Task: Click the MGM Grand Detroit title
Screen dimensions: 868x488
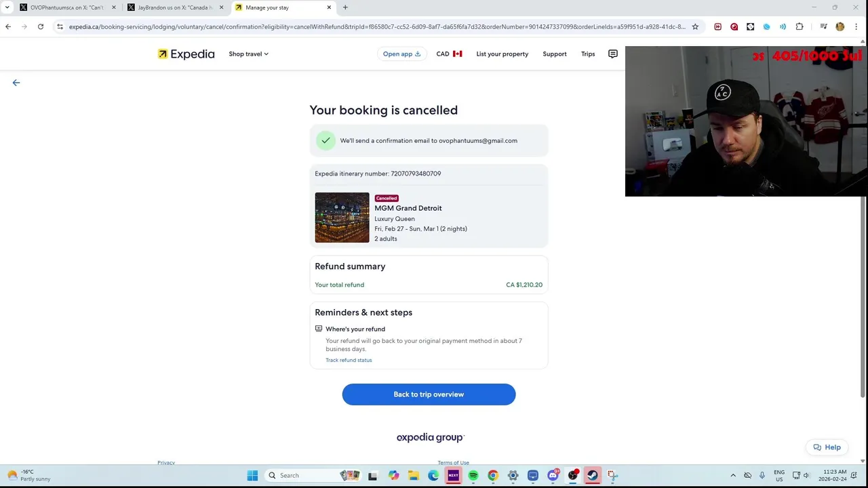Action: (408, 208)
